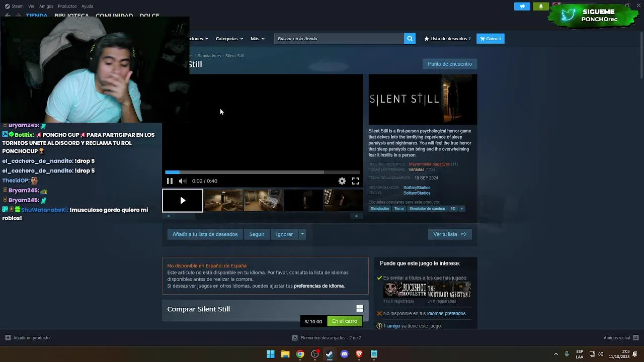Screen dimensions: 644x362
Task: Open 'Mayormente negativas' recent reviews
Action: tap(429, 164)
